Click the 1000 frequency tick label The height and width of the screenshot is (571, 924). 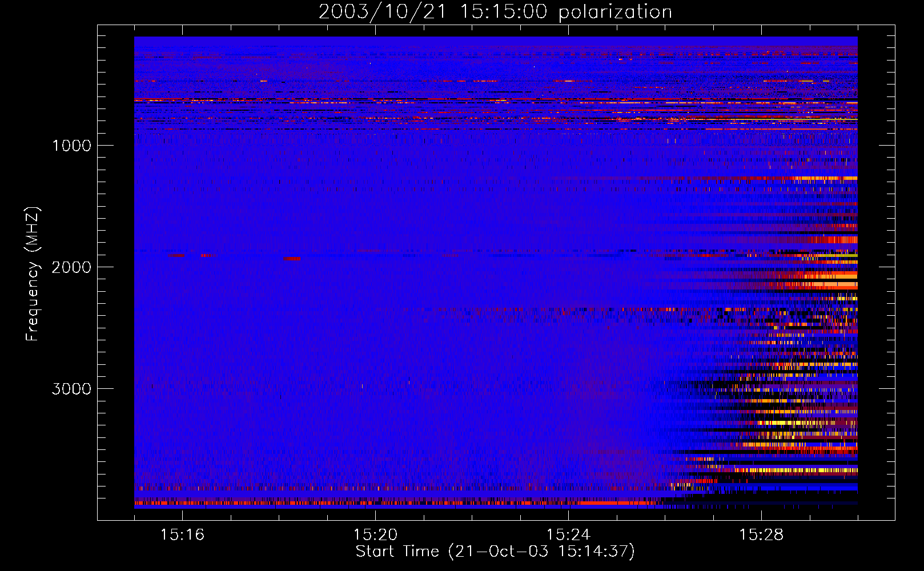71,146
